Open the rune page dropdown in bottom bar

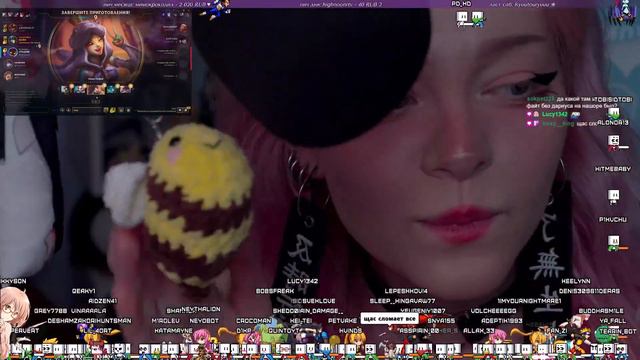(x=87, y=110)
